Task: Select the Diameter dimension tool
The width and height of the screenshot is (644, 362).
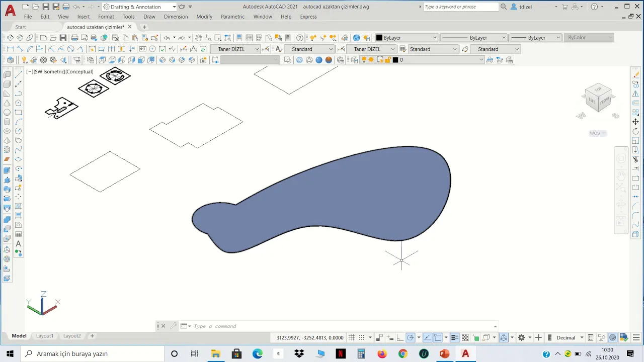Action: coord(71,49)
